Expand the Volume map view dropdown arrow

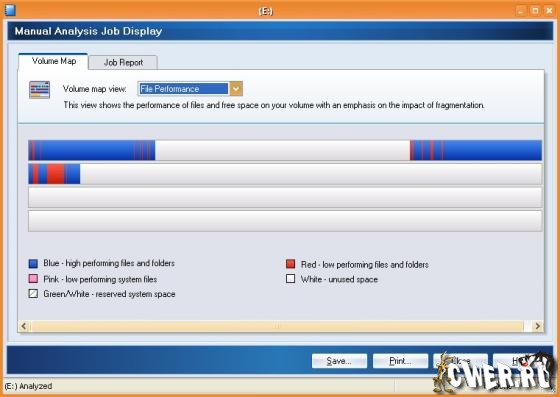point(236,89)
